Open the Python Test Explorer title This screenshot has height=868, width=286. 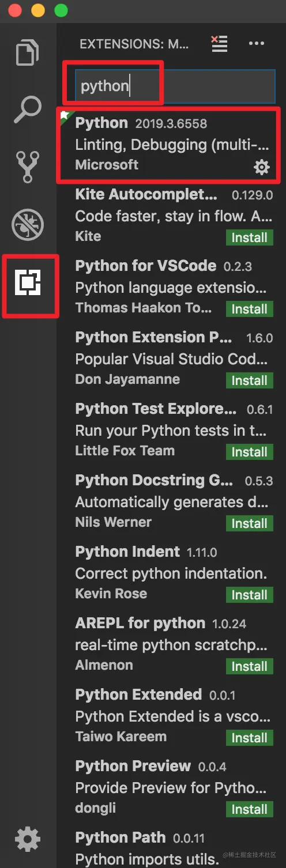pyautogui.click(x=156, y=409)
